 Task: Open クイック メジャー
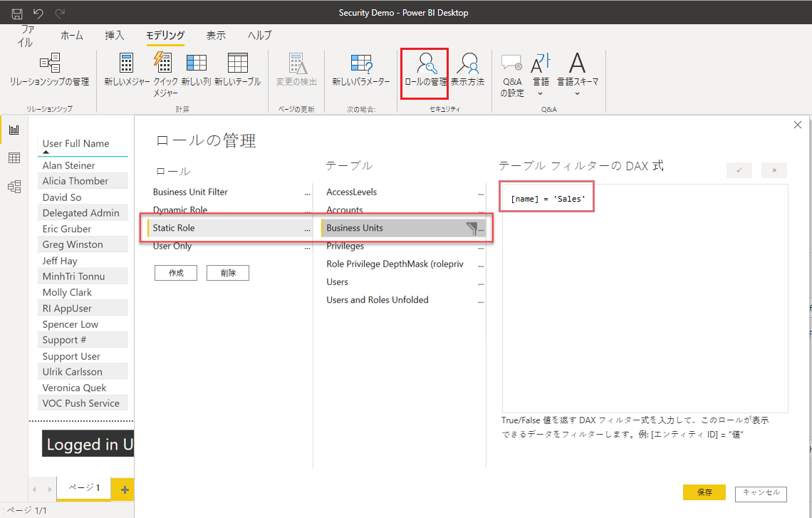[x=165, y=75]
